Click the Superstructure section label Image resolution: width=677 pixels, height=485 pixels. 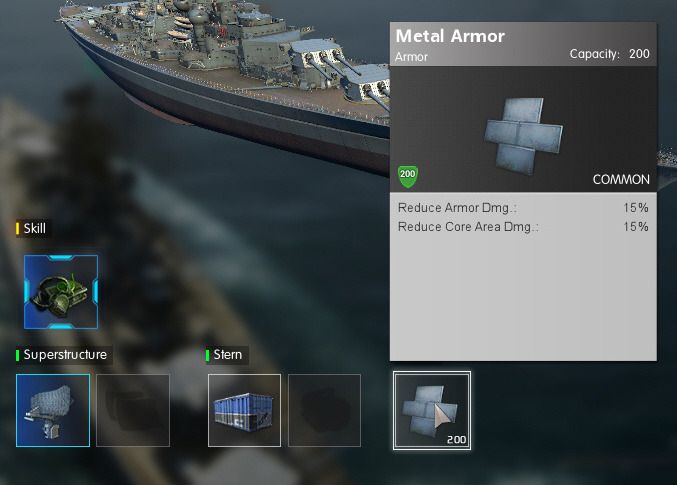[x=64, y=355]
